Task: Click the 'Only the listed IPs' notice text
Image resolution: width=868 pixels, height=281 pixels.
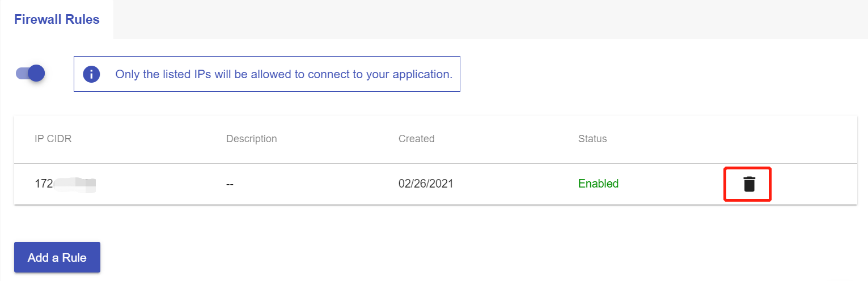Action: [x=283, y=74]
